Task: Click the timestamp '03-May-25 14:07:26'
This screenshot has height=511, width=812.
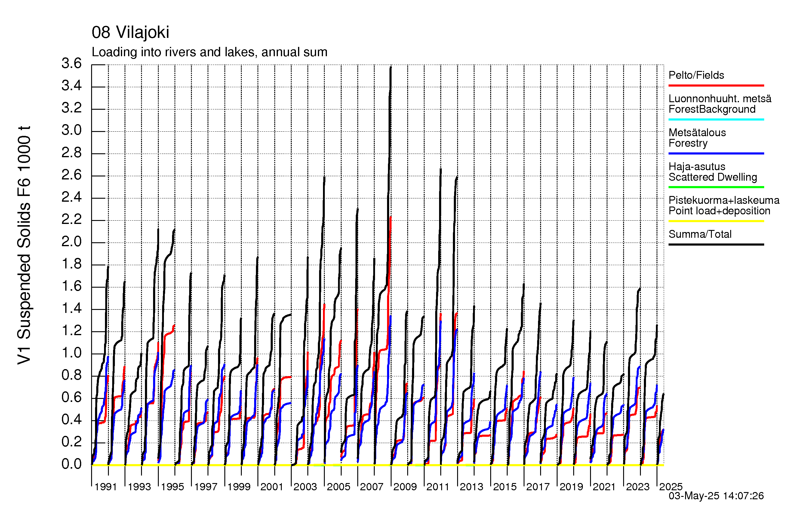Action: pyautogui.click(x=716, y=496)
